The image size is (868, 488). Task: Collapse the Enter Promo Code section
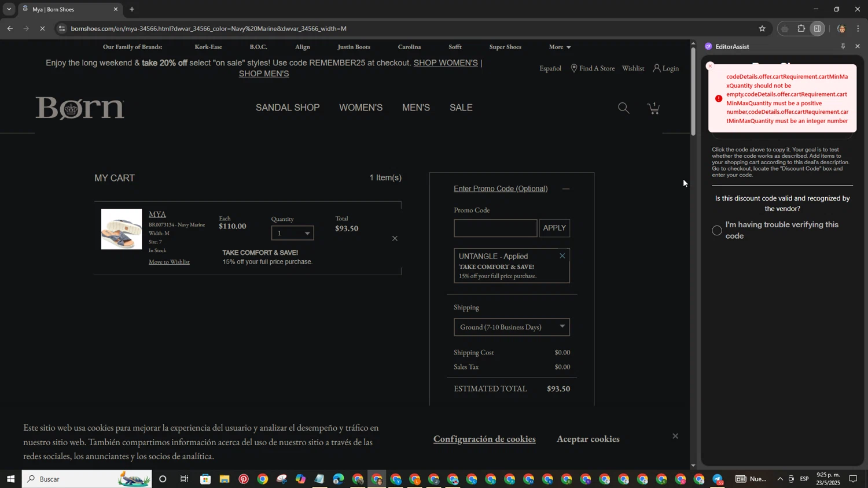click(566, 189)
